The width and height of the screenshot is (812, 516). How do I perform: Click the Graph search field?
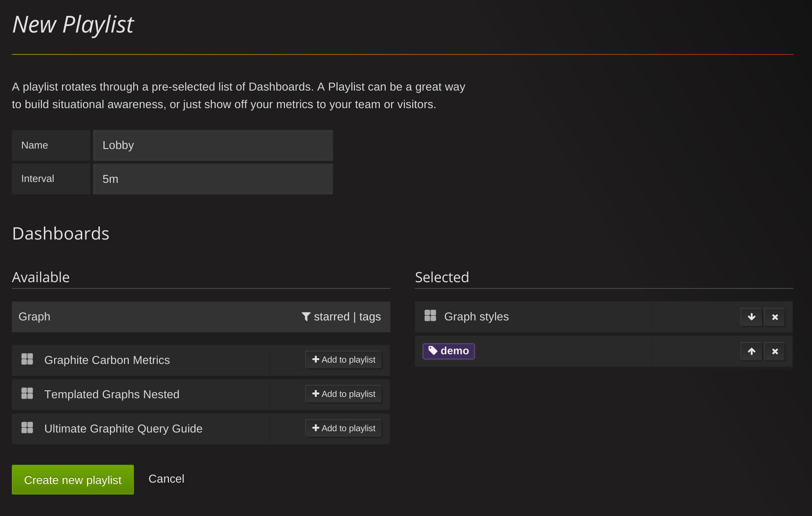154,316
